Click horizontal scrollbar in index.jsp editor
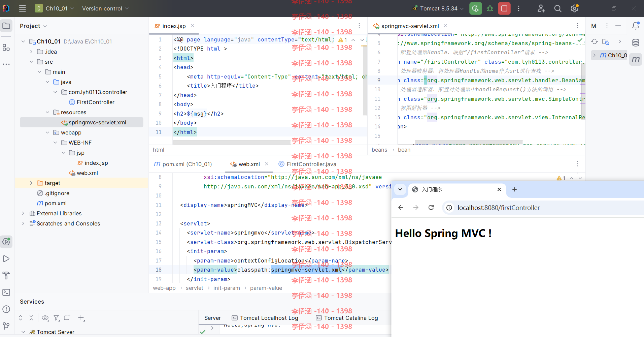The width and height of the screenshot is (644, 337). [x=232, y=142]
